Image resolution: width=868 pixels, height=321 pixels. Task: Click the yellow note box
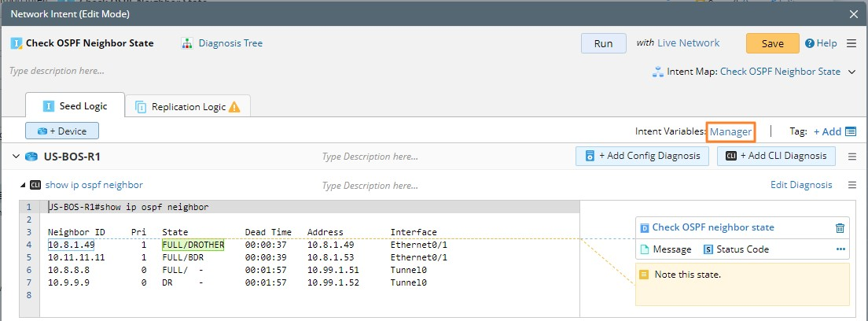pyautogui.click(x=742, y=284)
